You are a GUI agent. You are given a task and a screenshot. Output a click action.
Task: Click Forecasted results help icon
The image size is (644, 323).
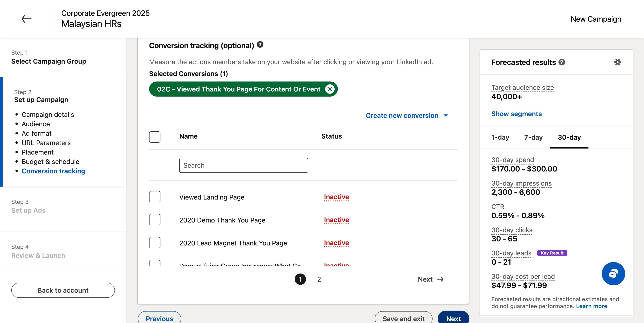(562, 62)
